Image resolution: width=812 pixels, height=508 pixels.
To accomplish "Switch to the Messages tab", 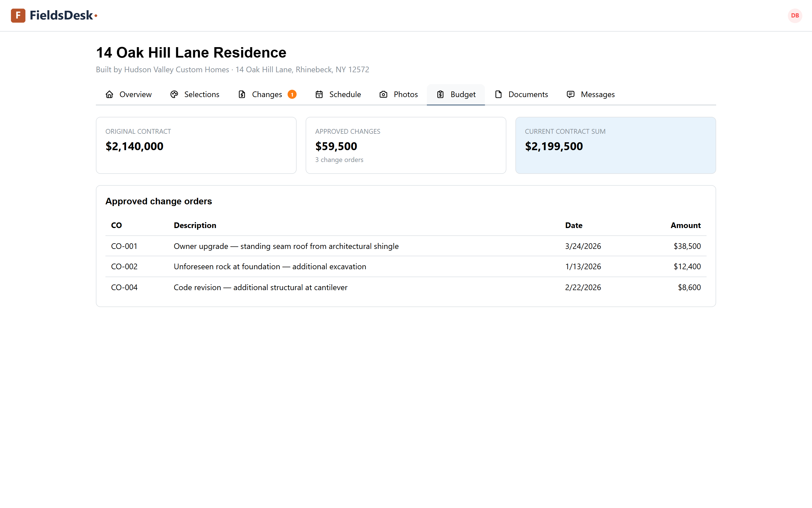I will (591, 95).
